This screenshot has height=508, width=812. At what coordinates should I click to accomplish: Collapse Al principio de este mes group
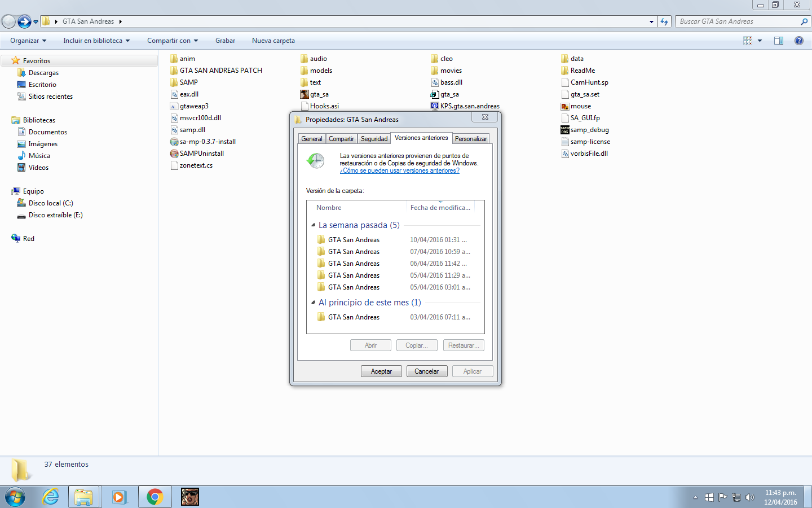click(x=313, y=303)
